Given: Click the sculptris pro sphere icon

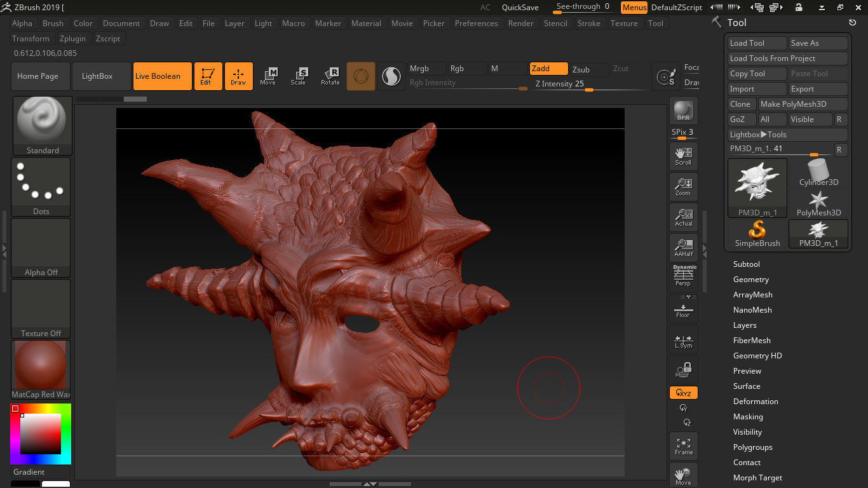Looking at the screenshot, I should 391,76.
